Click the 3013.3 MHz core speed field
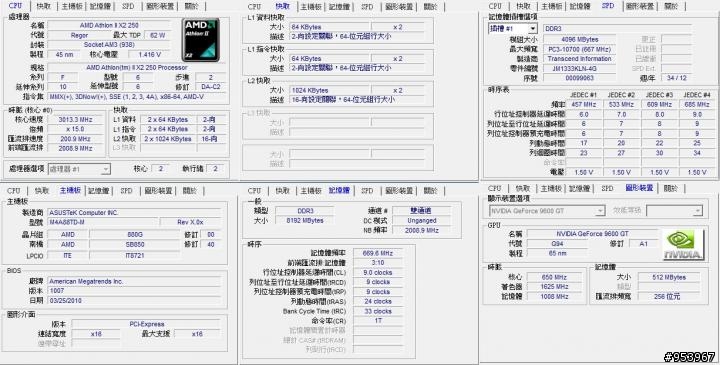720x365 pixels. coord(76,119)
